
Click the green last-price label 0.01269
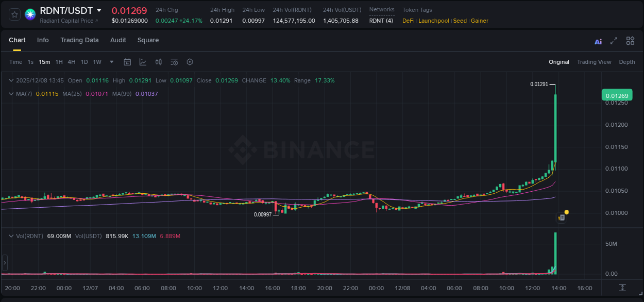617,95
